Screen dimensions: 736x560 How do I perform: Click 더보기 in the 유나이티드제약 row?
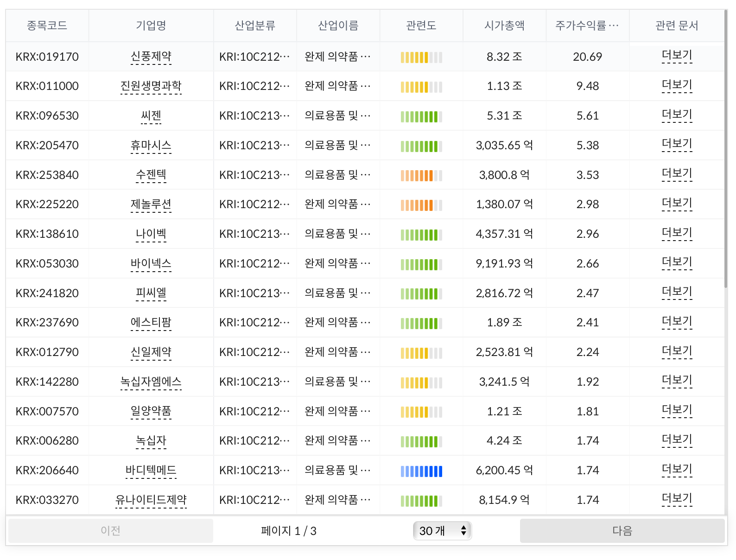[x=677, y=499]
